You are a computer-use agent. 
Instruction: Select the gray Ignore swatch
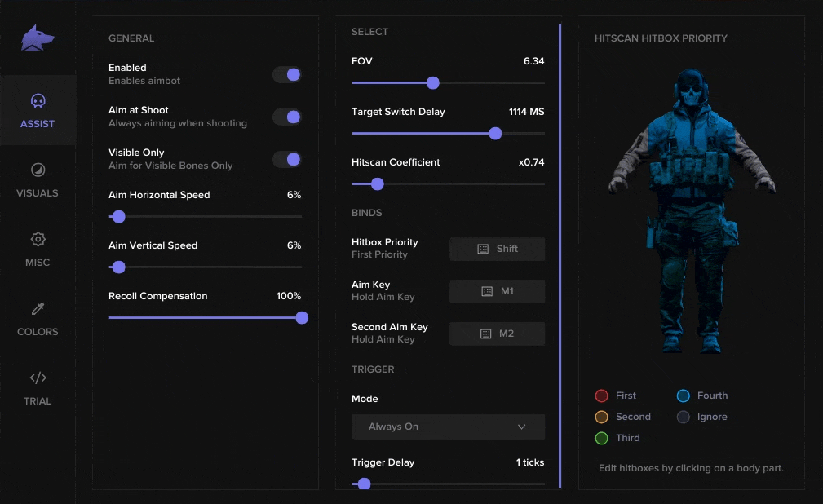point(683,417)
